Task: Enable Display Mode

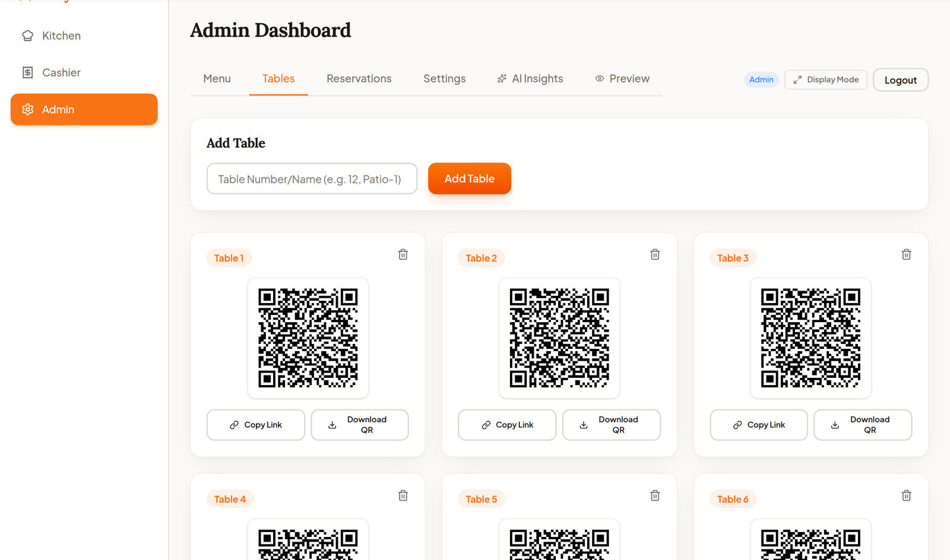Action: click(x=826, y=79)
